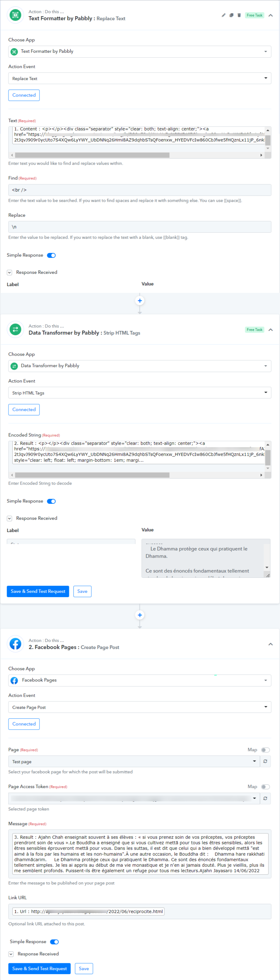Screen dimensions: 280x980
Task: Duplicate the Text Formatter step with copy icon
Action: (x=231, y=15)
